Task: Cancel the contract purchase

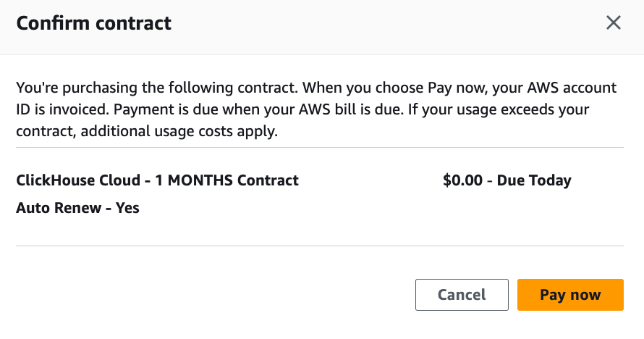Action: pyautogui.click(x=461, y=295)
